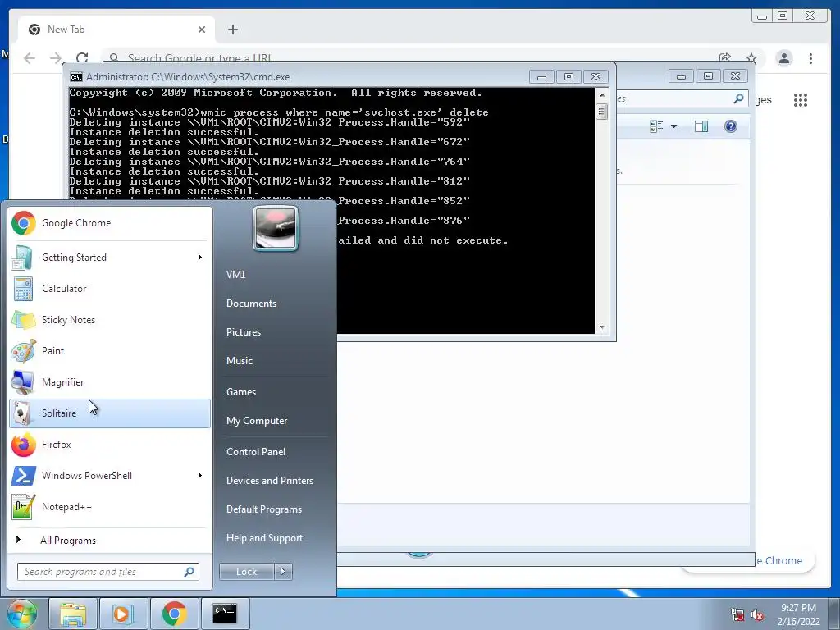Click the Search programs and files box
The height and width of the screenshot is (630, 840).
(108, 572)
